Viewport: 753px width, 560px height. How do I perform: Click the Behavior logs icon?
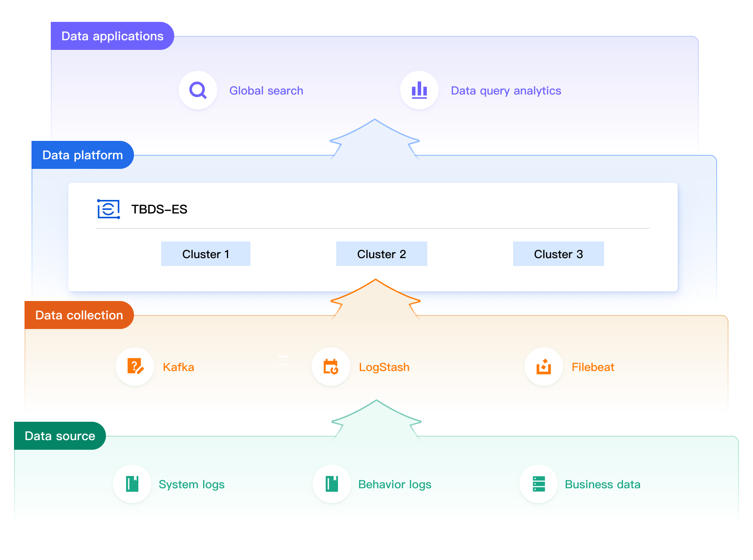[x=332, y=484]
